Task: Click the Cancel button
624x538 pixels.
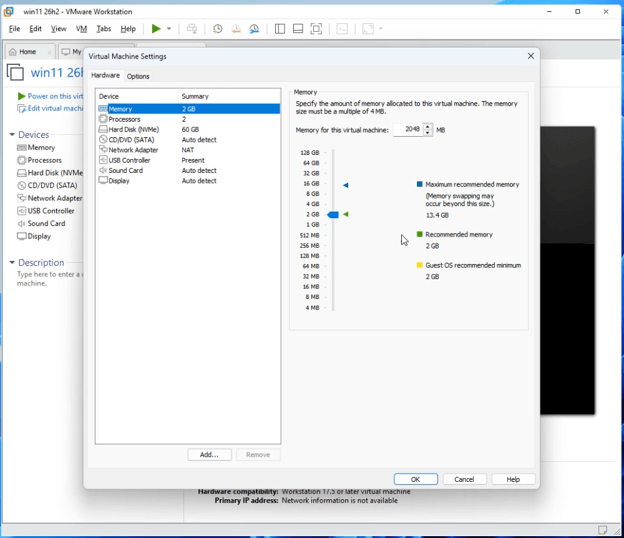Action: (464, 479)
